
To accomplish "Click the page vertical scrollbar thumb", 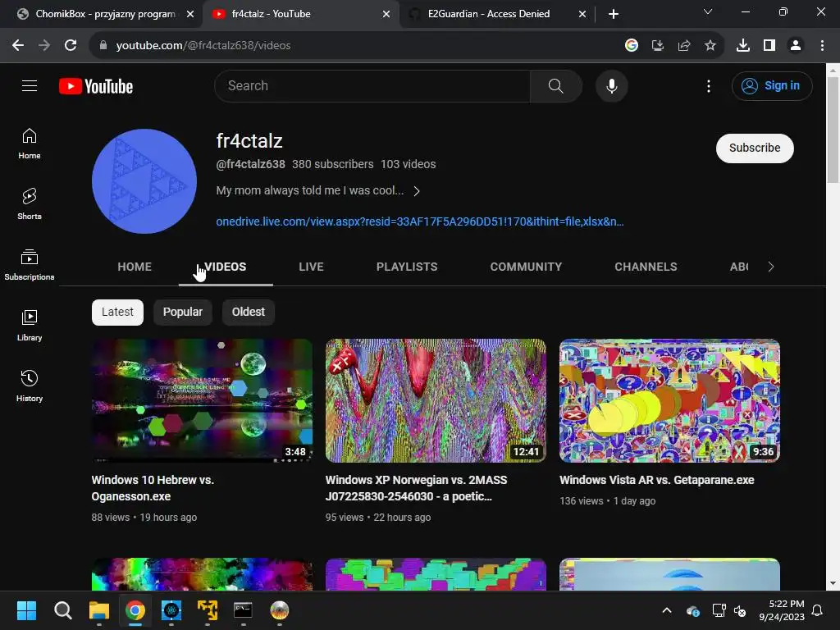I will [833, 130].
